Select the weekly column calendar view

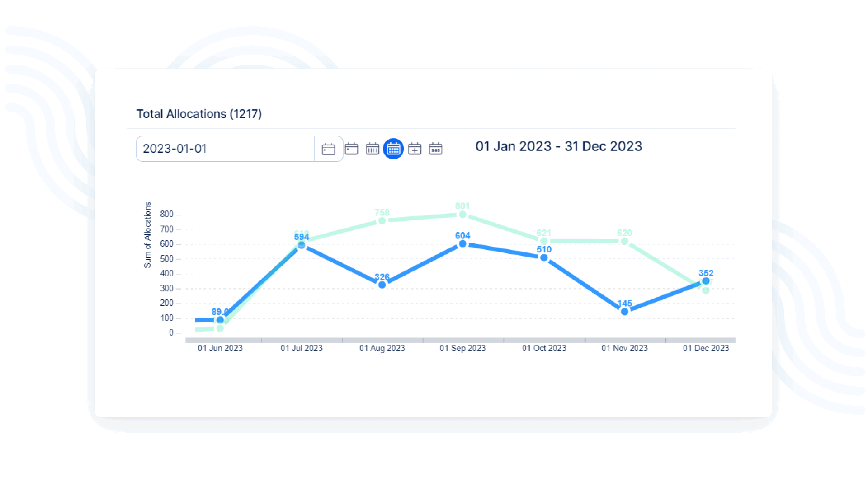point(372,149)
